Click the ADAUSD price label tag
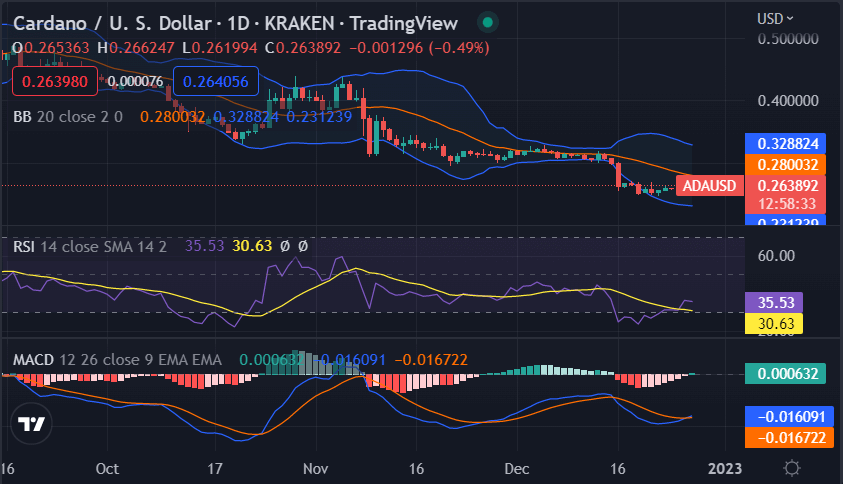Viewport: 843px width, 484px height. click(710, 186)
